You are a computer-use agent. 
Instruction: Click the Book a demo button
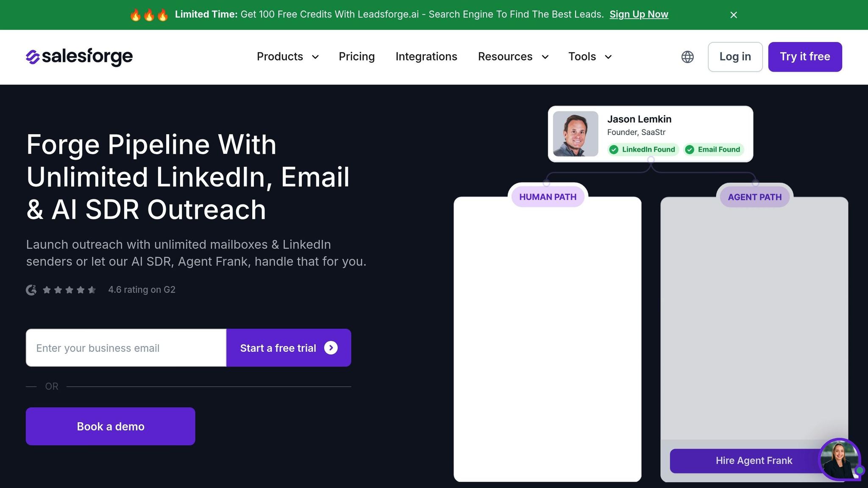(111, 426)
